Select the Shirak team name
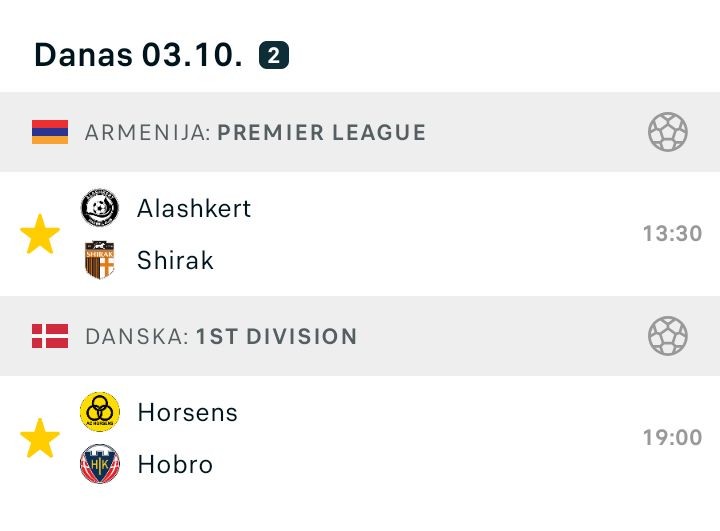The width and height of the screenshot is (720, 531). 175,260
